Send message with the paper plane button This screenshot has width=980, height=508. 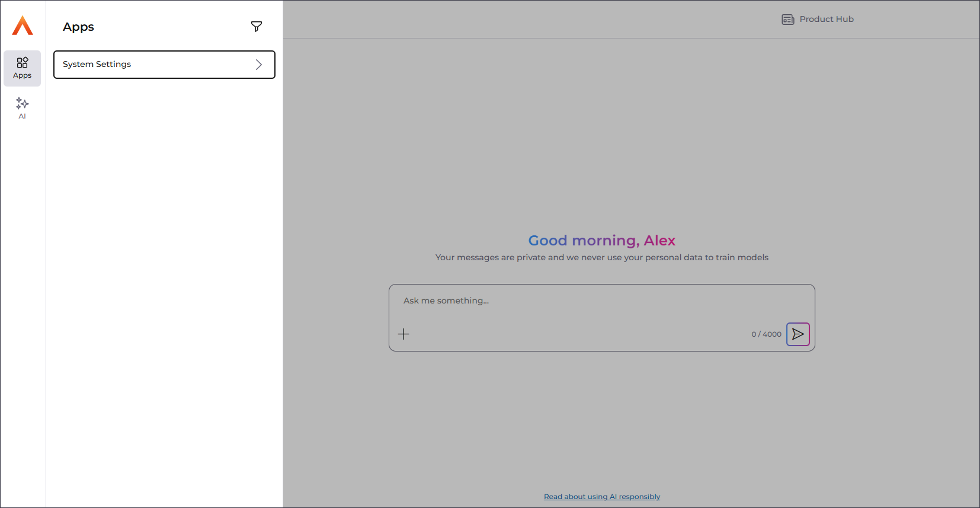[x=798, y=334]
